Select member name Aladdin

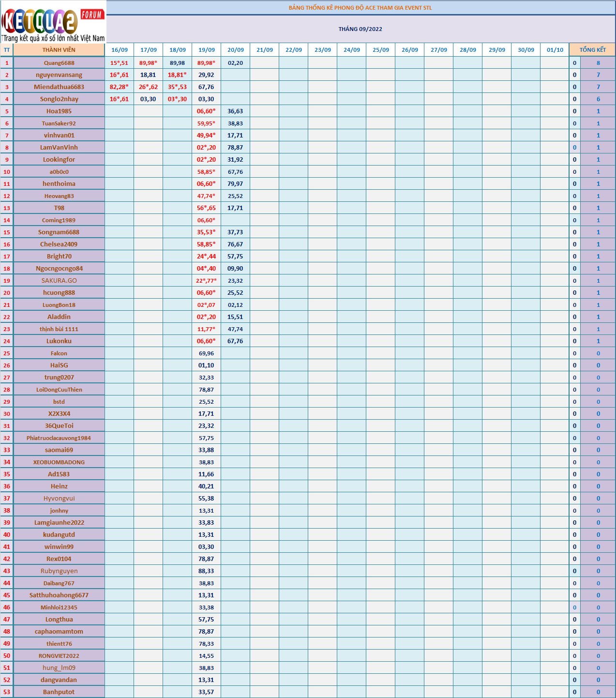click(x=59, y=317)
